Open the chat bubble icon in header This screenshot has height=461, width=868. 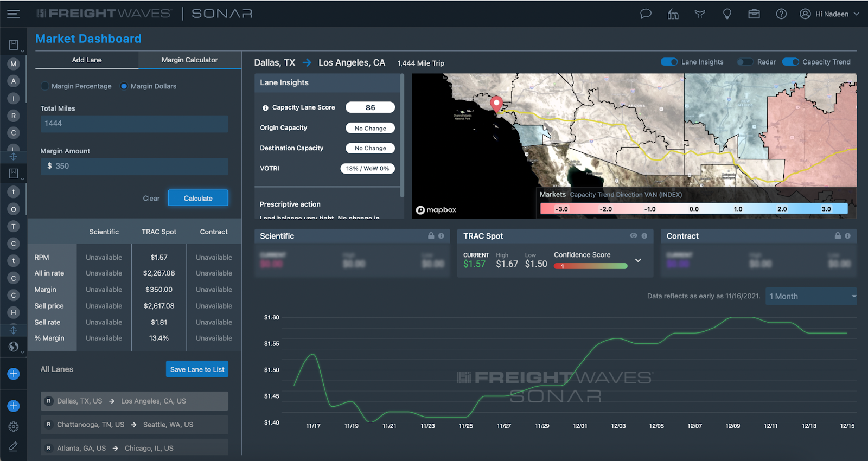(x=646, y=14)
